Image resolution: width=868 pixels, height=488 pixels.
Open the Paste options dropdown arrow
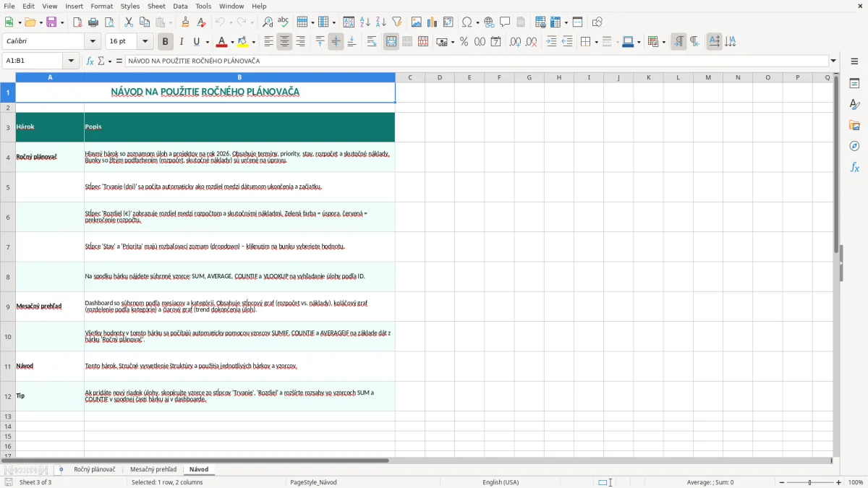tap(171, 22)
